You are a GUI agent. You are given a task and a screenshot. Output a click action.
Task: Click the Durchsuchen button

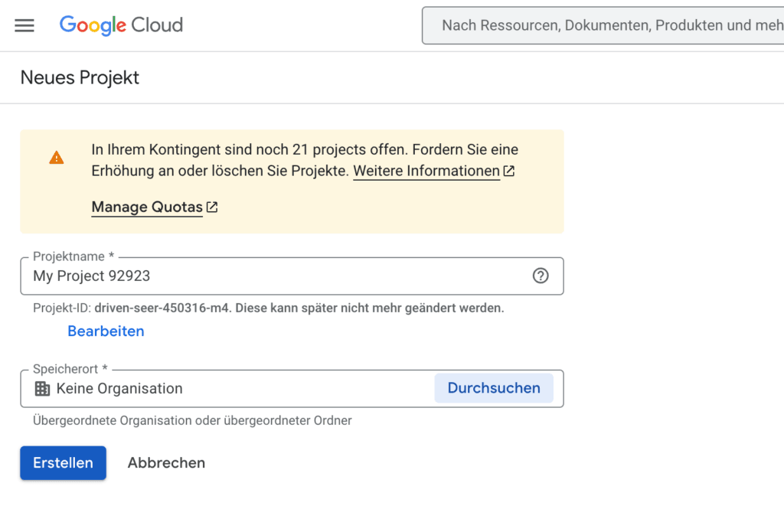pos(494,388)
